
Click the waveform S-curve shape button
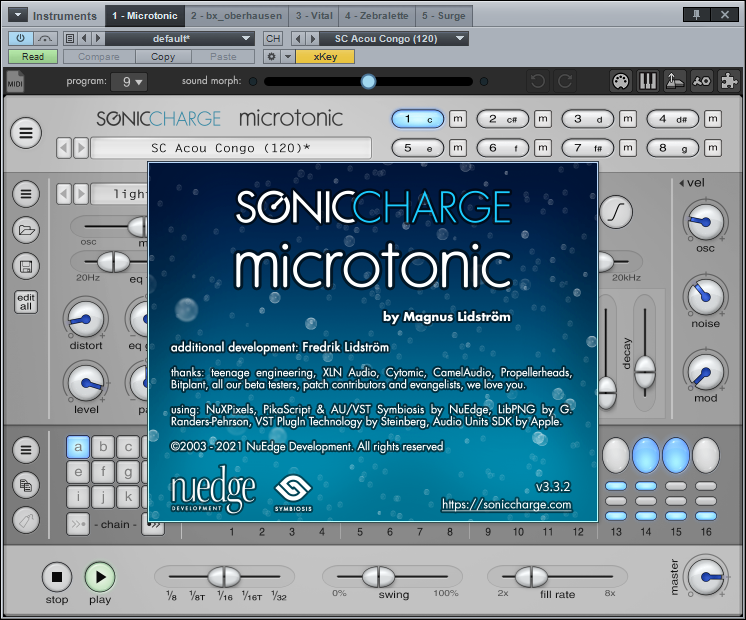click(x=616, y=212)
